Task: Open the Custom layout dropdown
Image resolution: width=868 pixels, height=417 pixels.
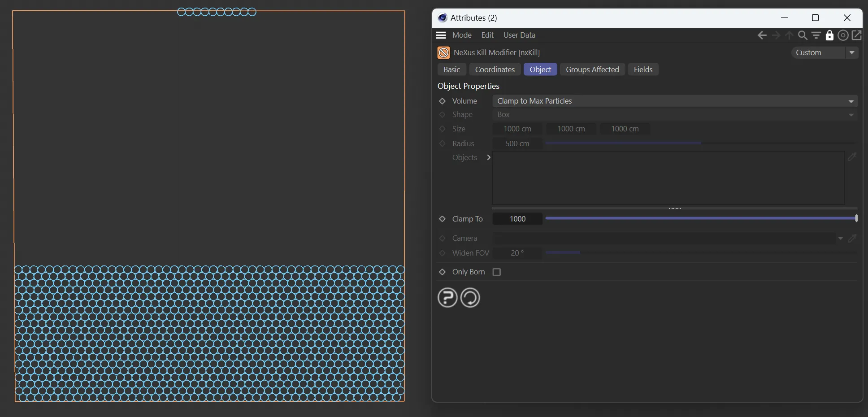Action: pos(825,53)
